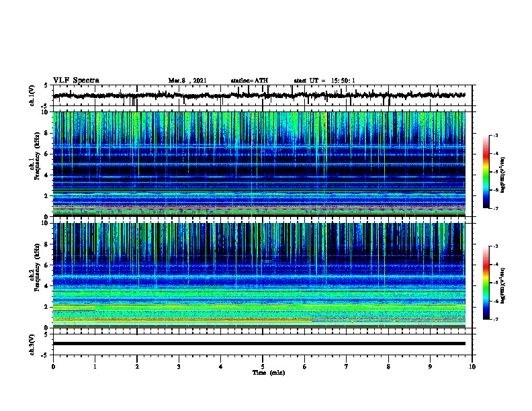Click the time axis tick label "0"
Image resolution: width=532 pixels, height=411 pixels.
tap(53, 367)
